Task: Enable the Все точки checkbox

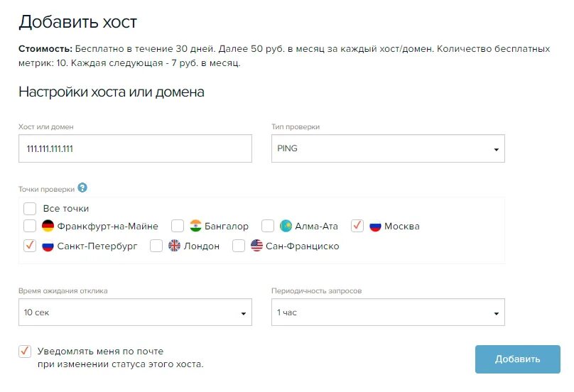Action: pyautogui.click(x=30, y=209)
